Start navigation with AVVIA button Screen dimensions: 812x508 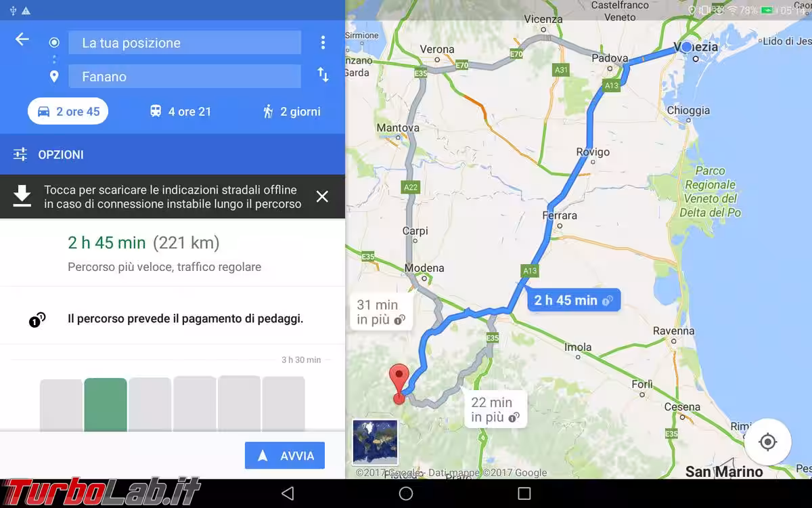(x=285, y=456)
